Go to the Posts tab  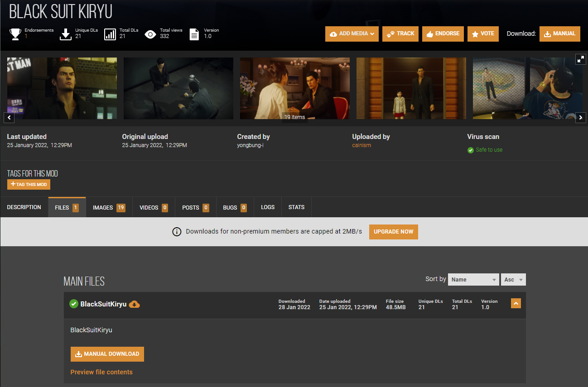(x=196, y=207)
